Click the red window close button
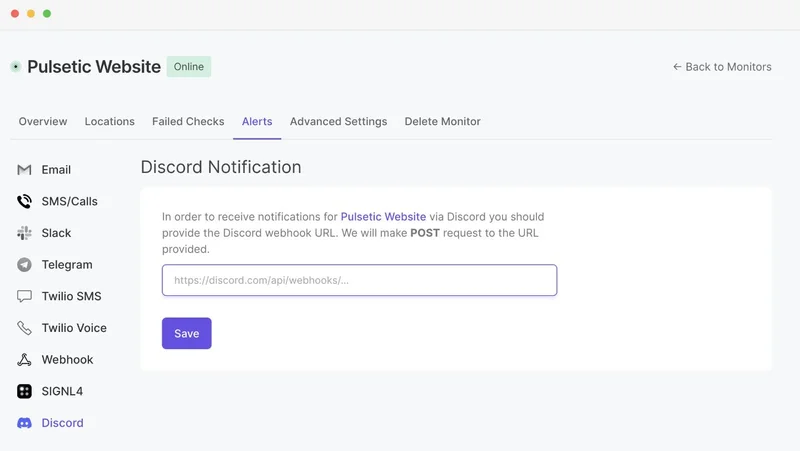Viewport: 800px width, 451px height. [15, 14]
